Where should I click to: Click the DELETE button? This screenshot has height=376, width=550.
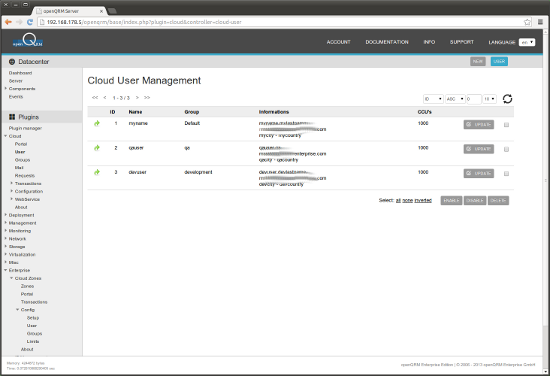498,201
